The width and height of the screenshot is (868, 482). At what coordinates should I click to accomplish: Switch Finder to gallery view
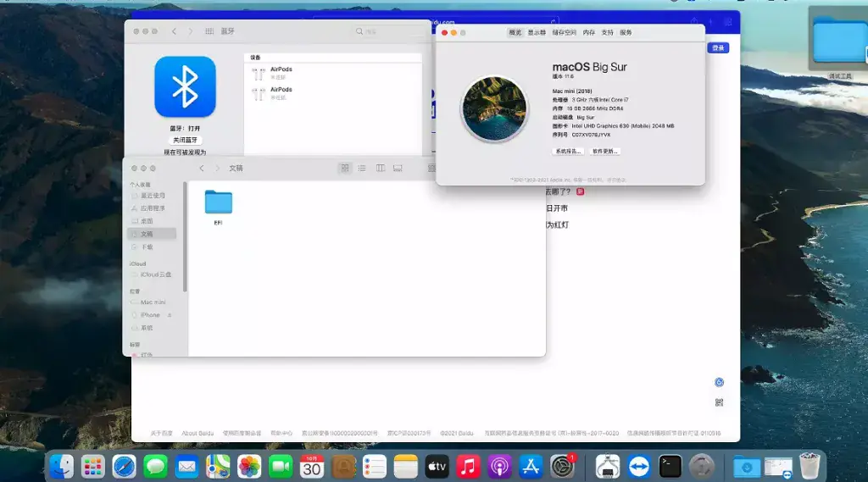(398, 169)
